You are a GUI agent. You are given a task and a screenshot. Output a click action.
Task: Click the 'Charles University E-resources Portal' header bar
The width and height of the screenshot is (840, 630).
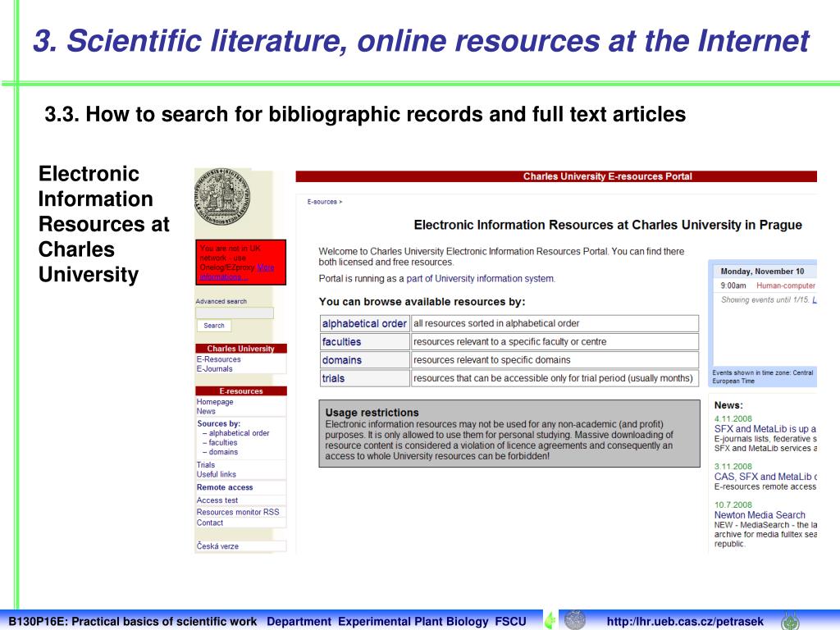556,176
